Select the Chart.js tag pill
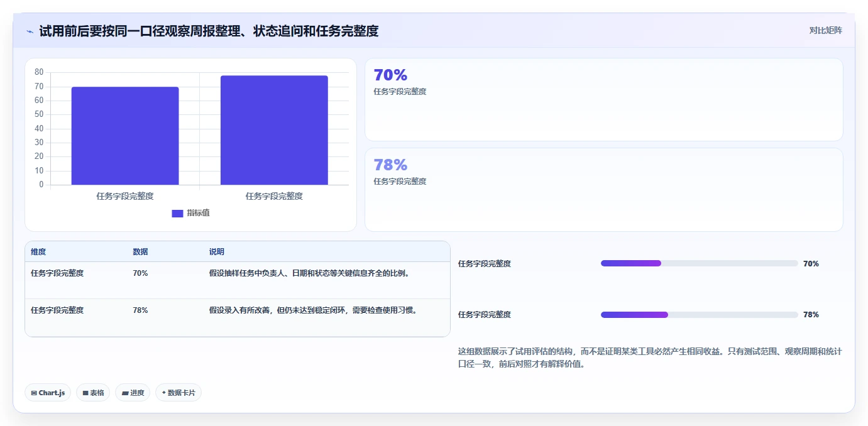The image size is (868, 426). tap(48, 393)
